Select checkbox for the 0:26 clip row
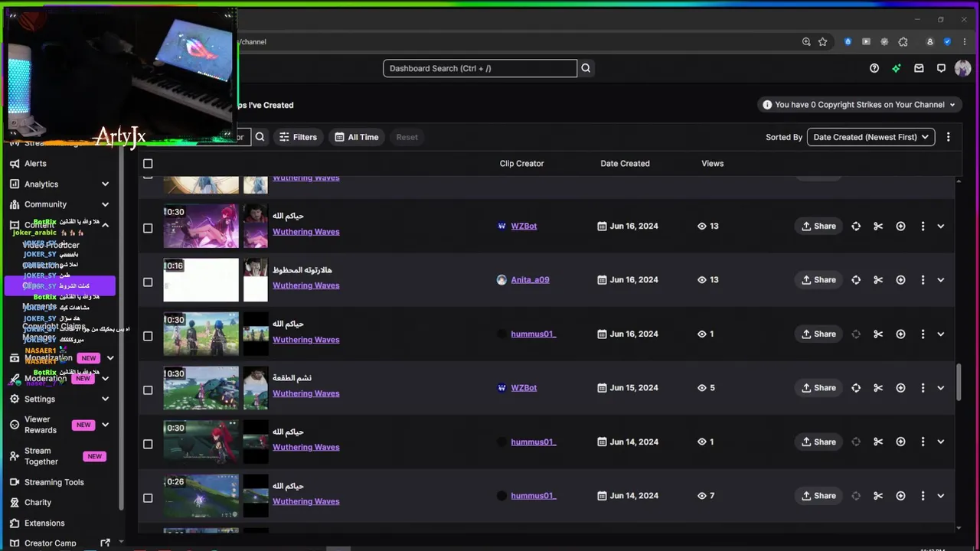The height and width of the screenshot is (551, 980). point(148,498)
